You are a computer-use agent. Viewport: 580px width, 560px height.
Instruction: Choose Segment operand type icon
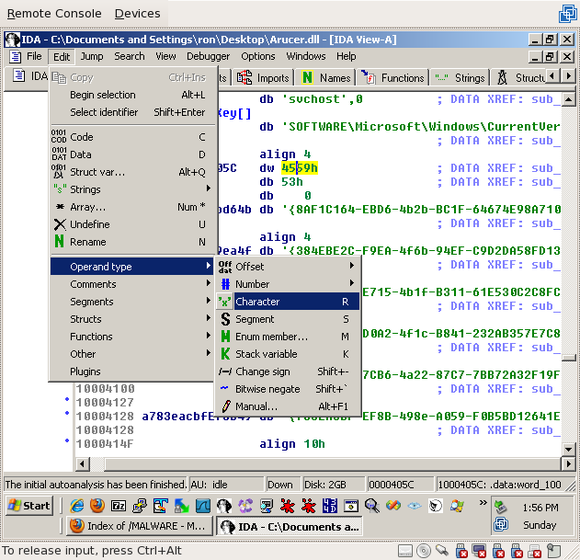click(225, 319)
